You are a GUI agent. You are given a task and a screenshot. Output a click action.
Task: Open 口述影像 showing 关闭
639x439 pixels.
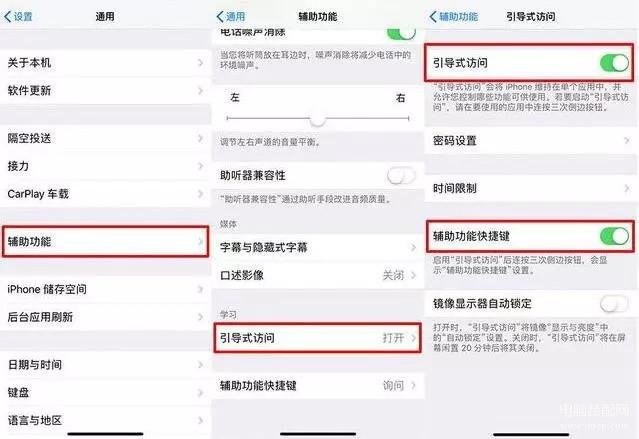[318, 275]
